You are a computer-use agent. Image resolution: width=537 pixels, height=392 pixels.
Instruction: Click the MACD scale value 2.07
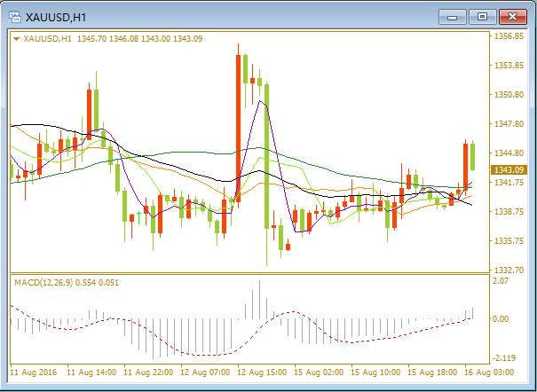pyautogui.click(x=501, y=281)
